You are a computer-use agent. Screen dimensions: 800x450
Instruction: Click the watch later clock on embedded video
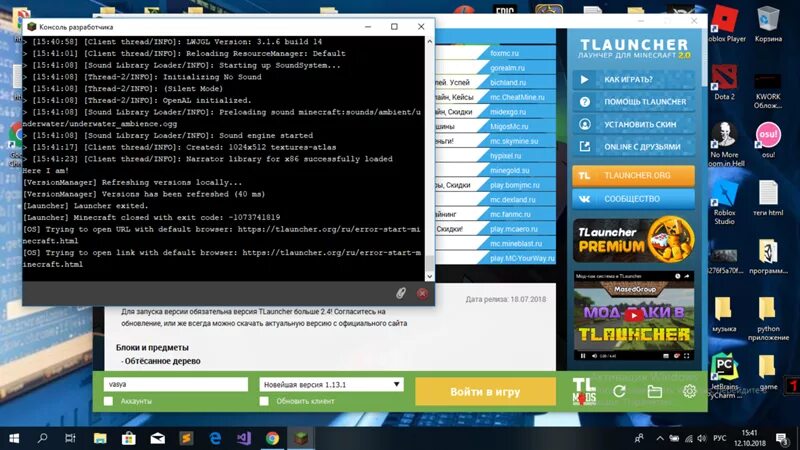[678, 276]
